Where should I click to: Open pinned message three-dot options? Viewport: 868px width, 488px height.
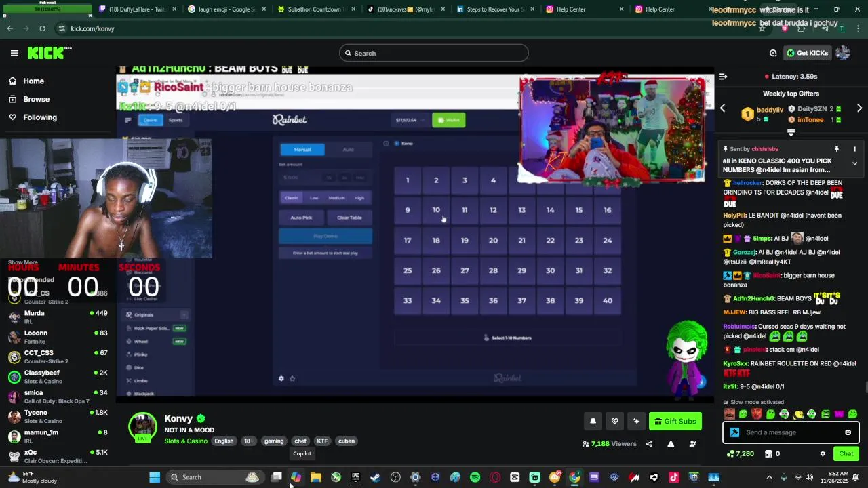pyautogui.click(x=854, y=149)
